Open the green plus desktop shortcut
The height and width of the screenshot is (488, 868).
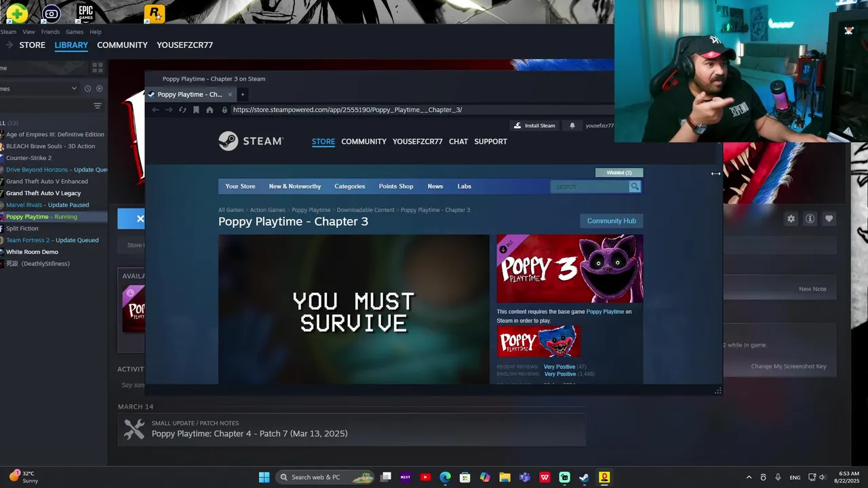coord(17,13)
